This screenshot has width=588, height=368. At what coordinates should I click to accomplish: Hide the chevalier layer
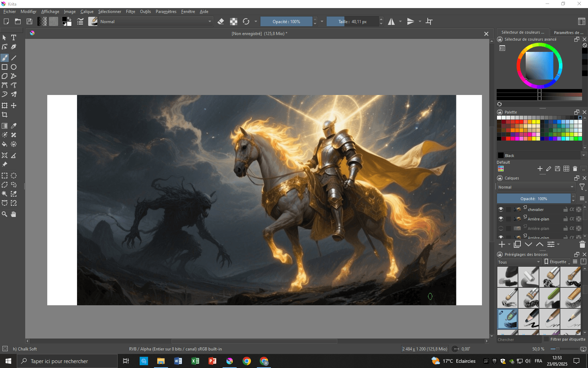coord(501,209)
